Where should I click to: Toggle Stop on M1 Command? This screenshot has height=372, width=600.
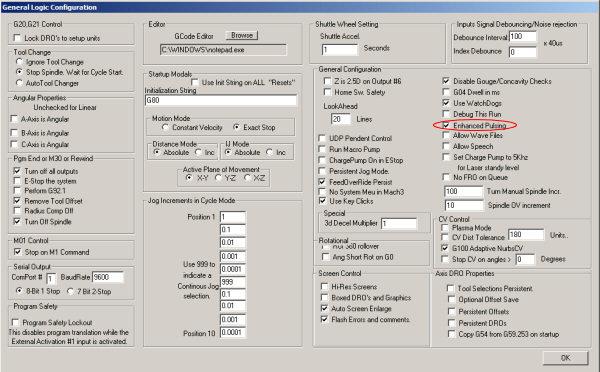(17, 252)
